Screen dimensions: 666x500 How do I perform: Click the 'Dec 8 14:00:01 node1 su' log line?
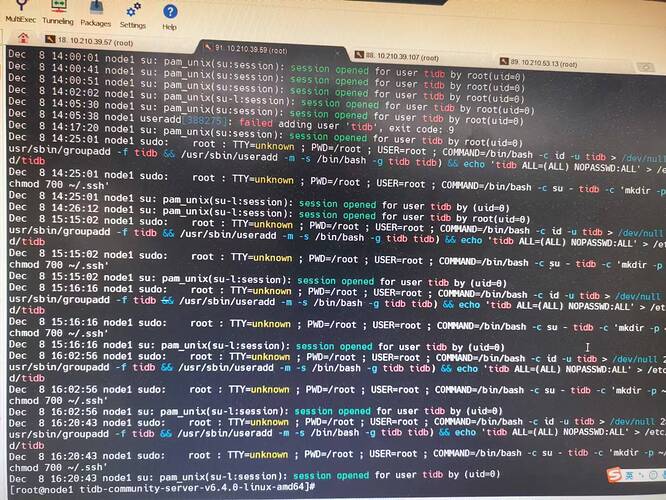[267, 66]
